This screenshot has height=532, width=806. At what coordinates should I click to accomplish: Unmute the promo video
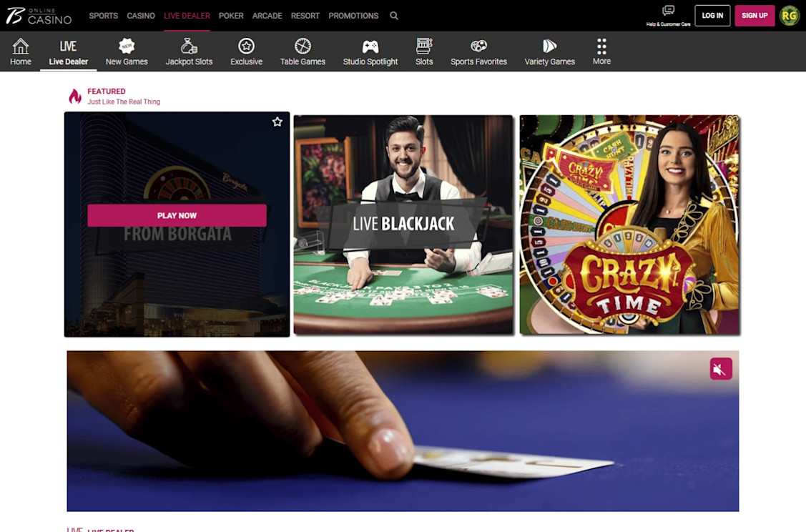click(x=721, y=368)
